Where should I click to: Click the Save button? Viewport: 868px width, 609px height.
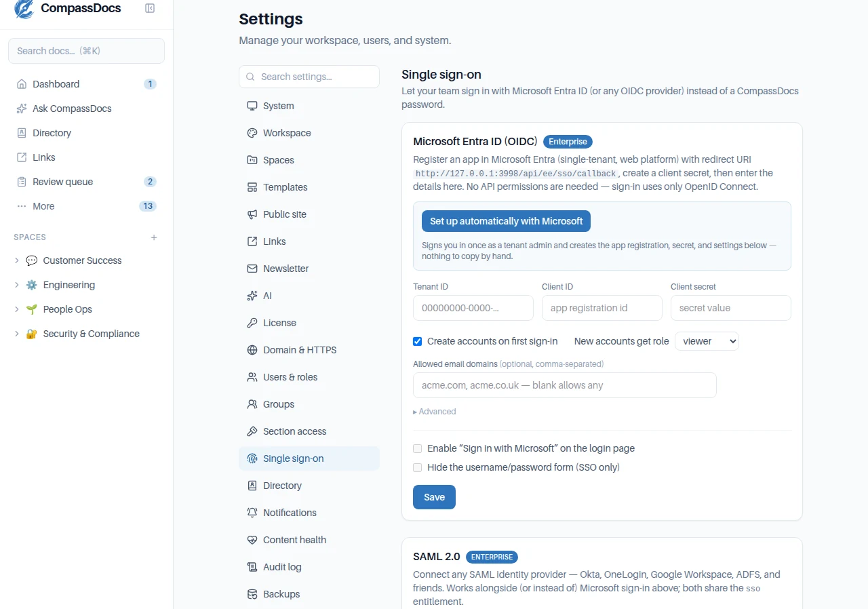click(434, 497)
